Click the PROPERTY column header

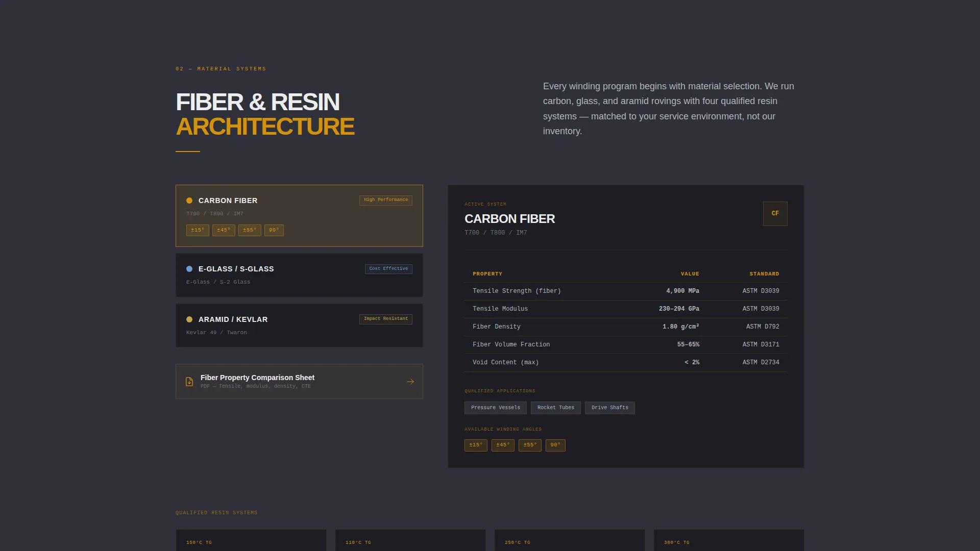[487, 274]
